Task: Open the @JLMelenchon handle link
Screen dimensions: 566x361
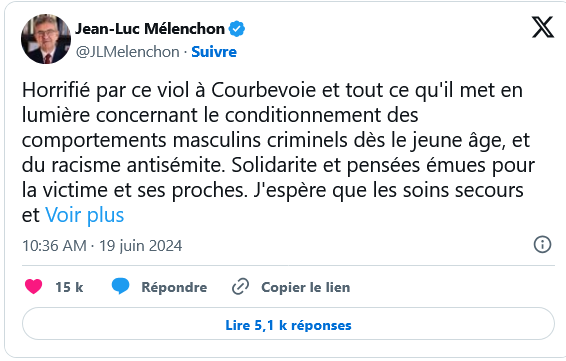Action: [x=127, y=52]
